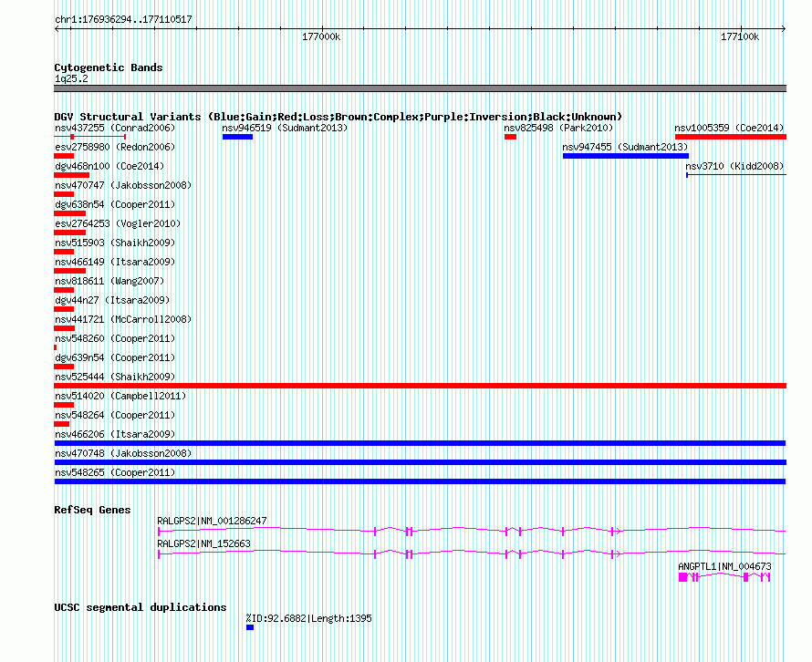The height and width of the screenshot is (662, 812).
Task: Open RALGPS2|NM_001286247 gene transcript label
Action: (212, 521)
